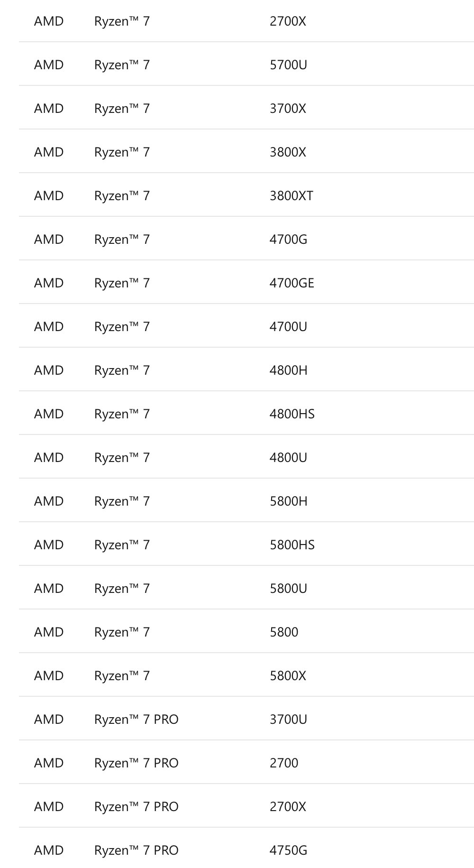Select the 4700G model cell
The width and height of the screenshot is (474, 868).
point(288,240)
